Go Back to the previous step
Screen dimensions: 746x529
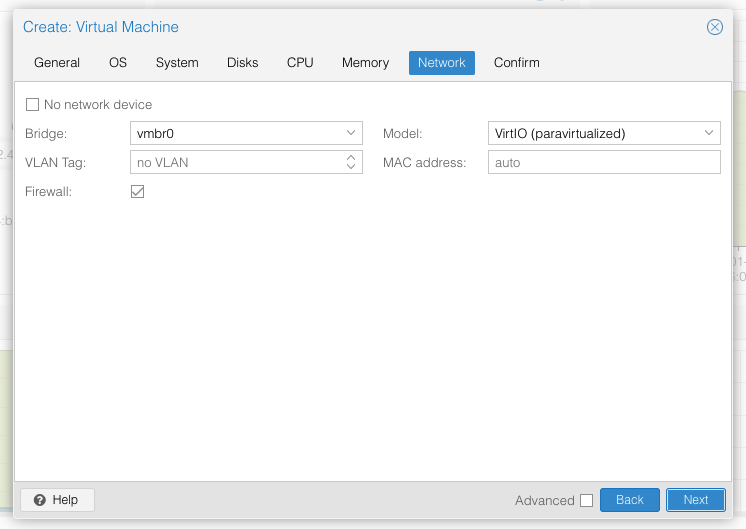point(629,500)
